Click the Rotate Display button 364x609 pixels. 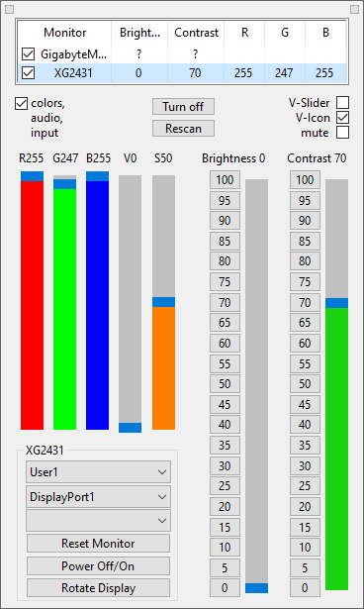point(98,587)
